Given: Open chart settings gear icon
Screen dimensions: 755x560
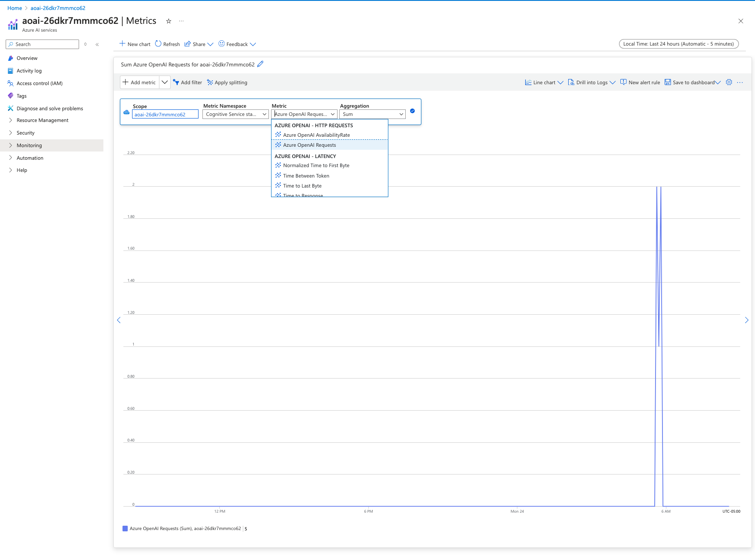Looking at the screenshot, I should pos(729,82).
